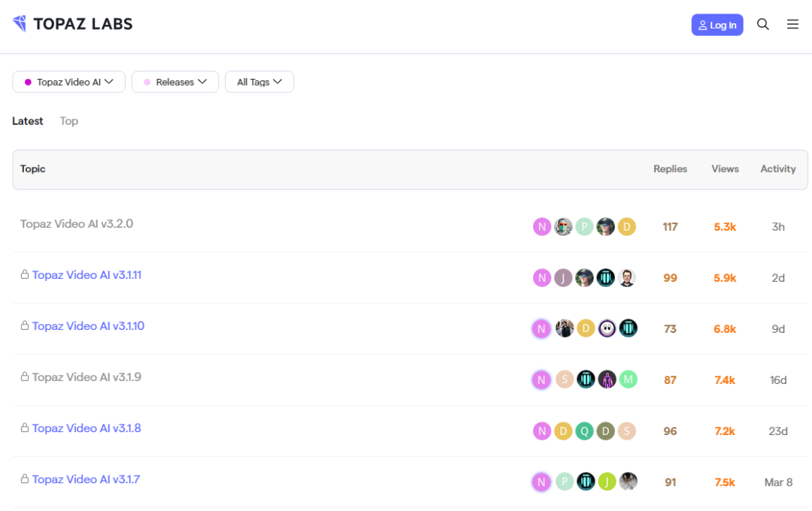812x511 pixels.
Task: Click the lock icon on v3.1.10 topic
Action: click(24, 325)
